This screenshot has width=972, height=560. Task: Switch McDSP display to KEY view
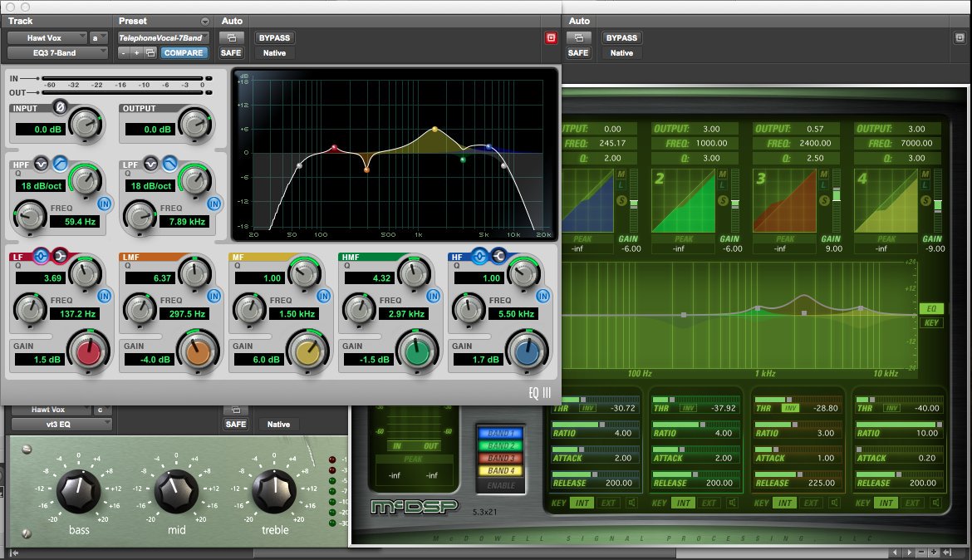pyautogui.click(x=931, y=322)
